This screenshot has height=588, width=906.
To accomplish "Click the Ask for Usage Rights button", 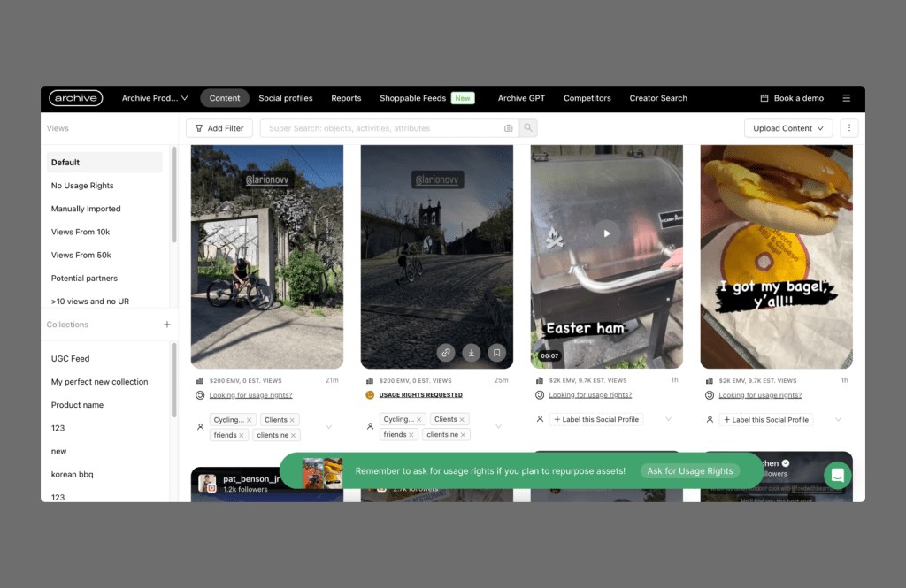I will pos(690,471).
